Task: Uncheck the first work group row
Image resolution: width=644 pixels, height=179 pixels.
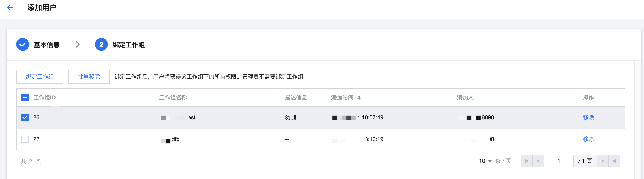Action: [x=25, y=117]
